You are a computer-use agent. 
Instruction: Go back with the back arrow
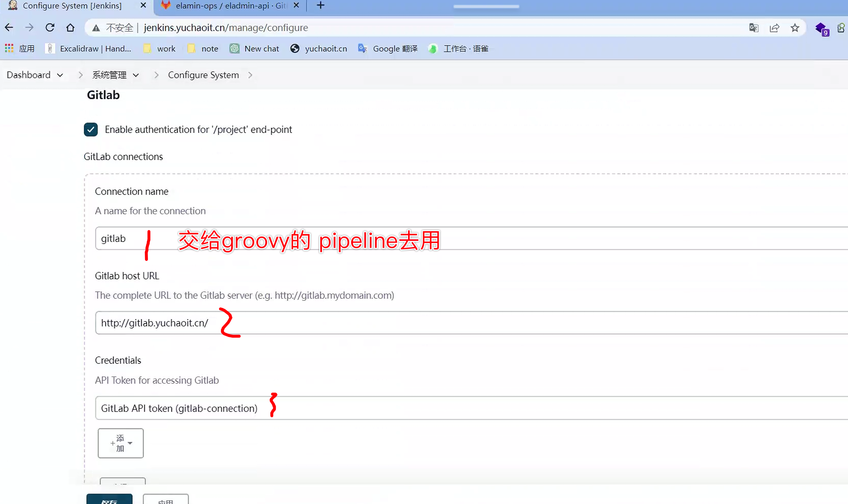pyautogui.click(x=9, y=28)
